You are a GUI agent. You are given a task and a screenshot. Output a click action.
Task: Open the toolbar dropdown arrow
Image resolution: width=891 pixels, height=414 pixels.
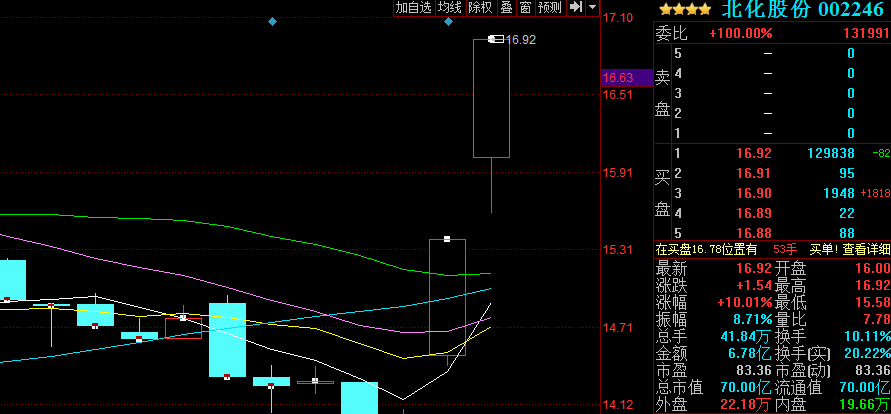[590, 7]
